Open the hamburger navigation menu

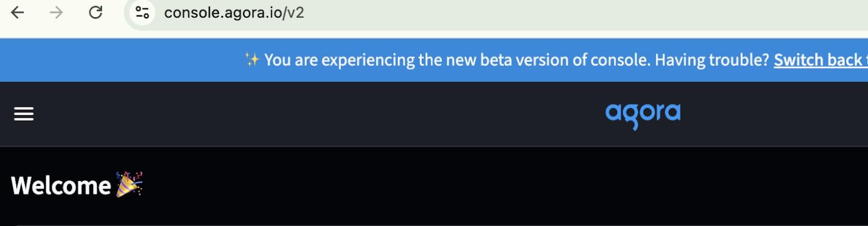23,114
